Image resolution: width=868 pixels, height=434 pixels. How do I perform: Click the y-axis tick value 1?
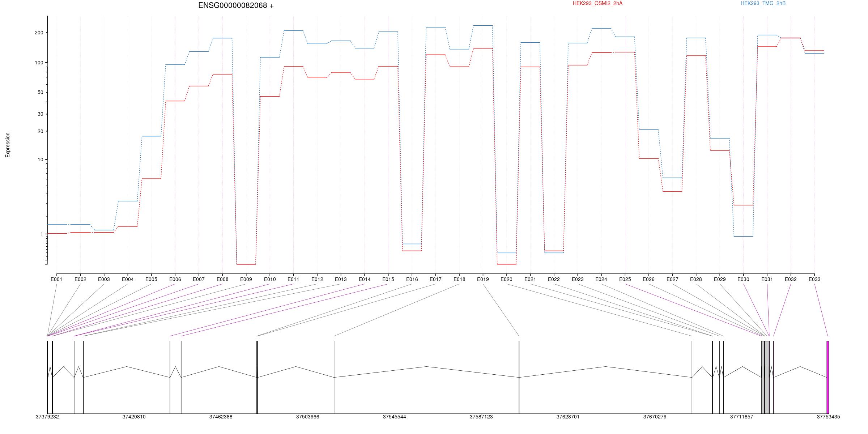[42, 234]
